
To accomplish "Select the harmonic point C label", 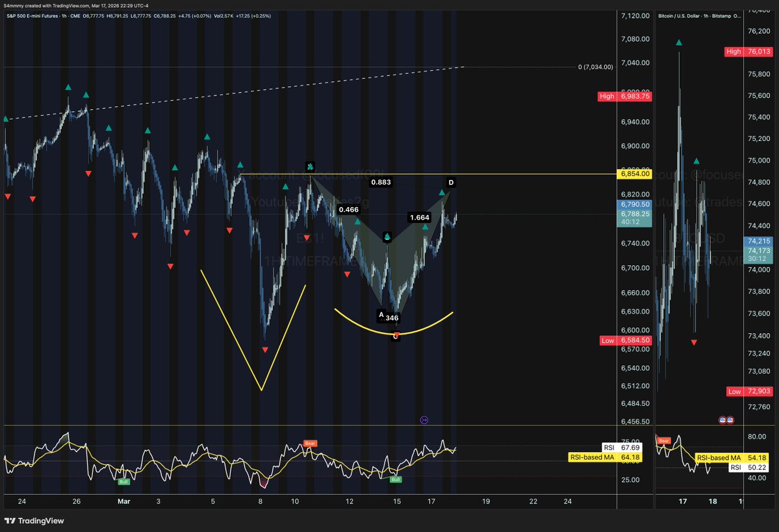I will click(x=396, y=336).
